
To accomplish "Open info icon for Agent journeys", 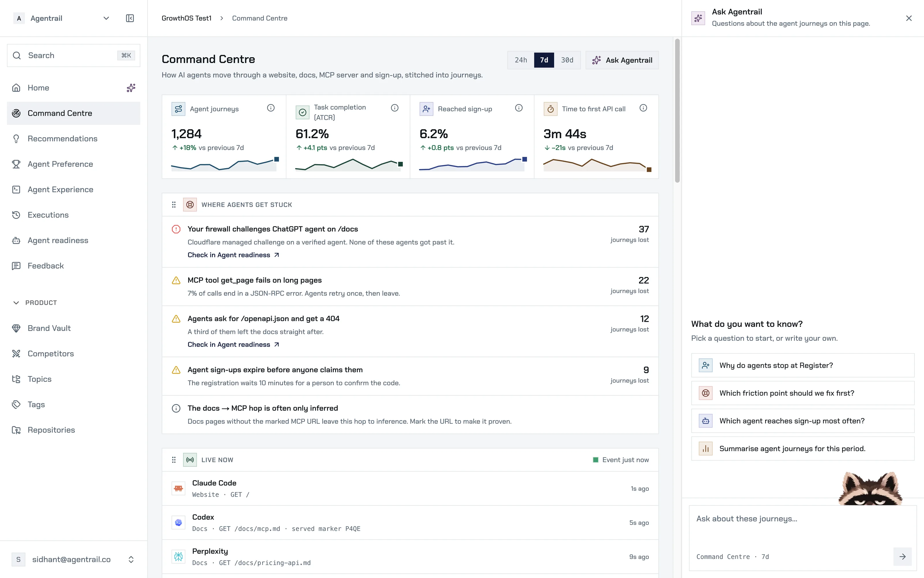I will [x=271, y=108].
